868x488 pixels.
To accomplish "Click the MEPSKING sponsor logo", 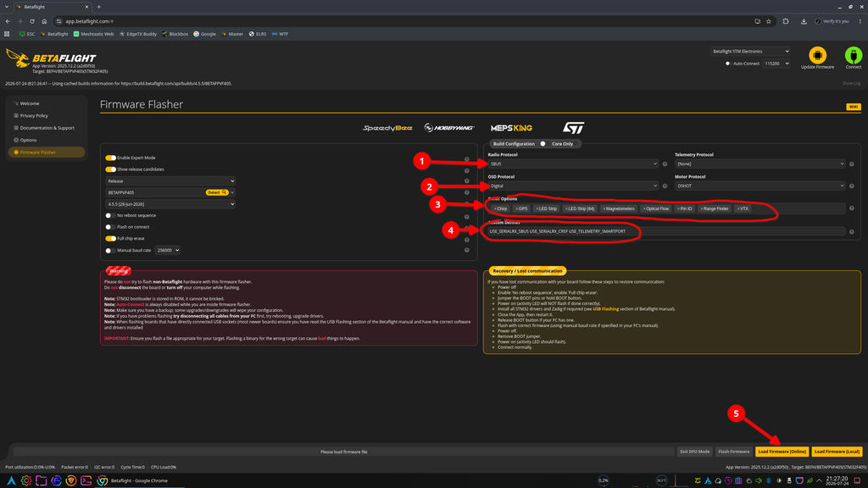I will click(x=511, y=128).
